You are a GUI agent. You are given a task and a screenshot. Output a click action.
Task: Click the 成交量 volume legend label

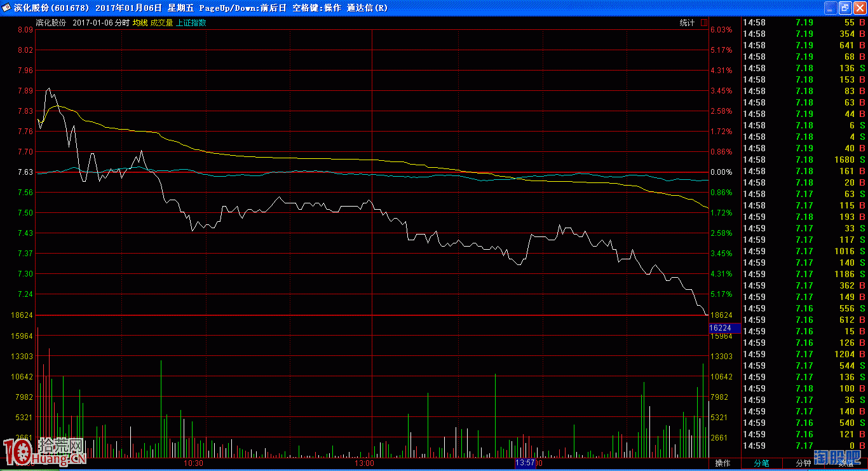[x=161, y=23]
